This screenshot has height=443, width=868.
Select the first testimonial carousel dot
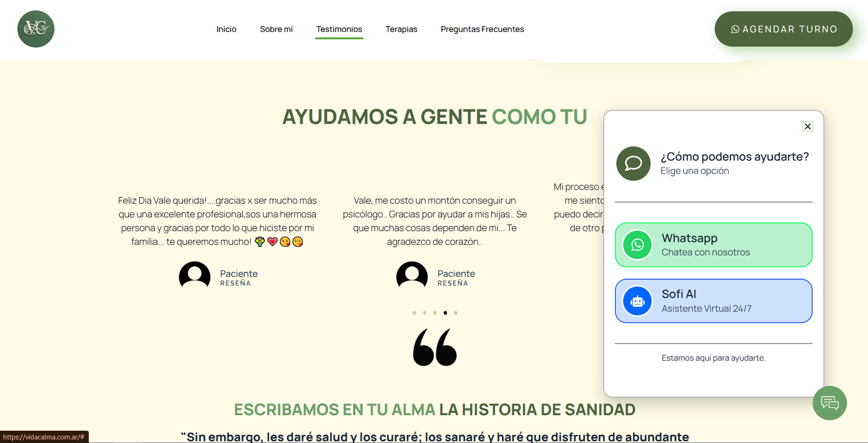point(414,313)
